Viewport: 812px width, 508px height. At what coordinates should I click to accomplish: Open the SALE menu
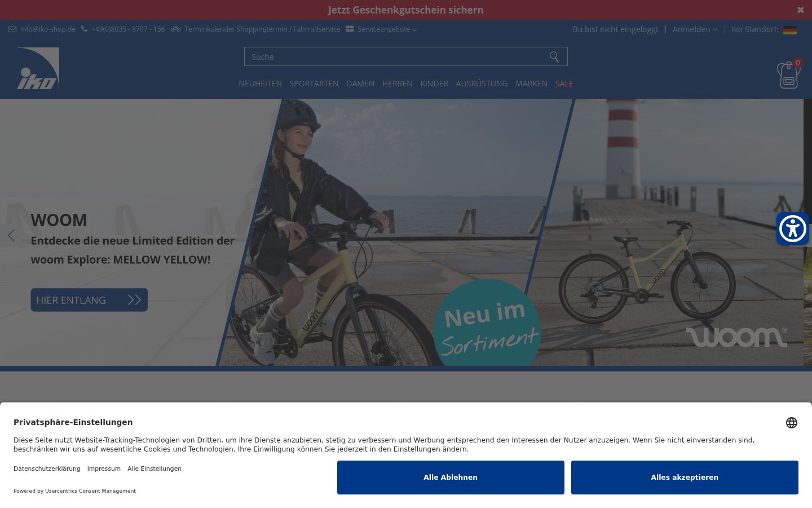coord(564,84)
